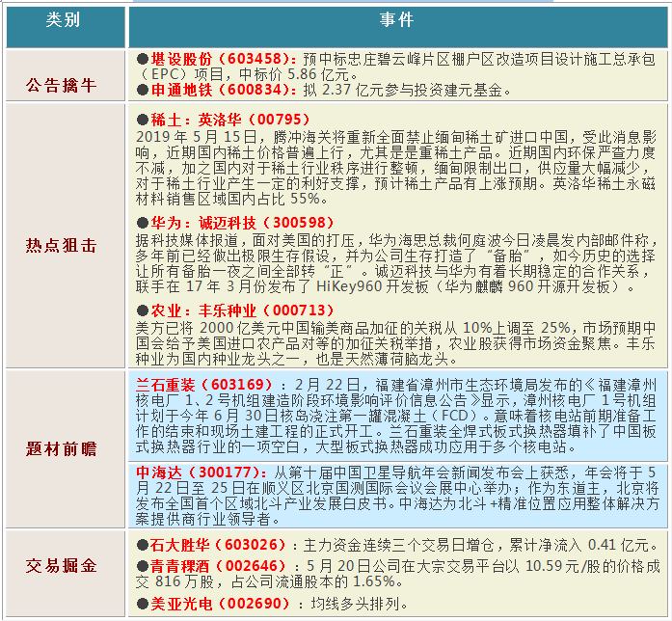Click stock name 石大胜华（603026）

click(217, 545)
